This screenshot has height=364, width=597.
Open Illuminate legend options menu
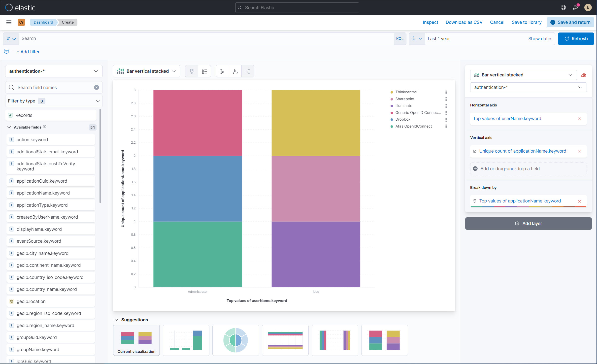point(446,106)
